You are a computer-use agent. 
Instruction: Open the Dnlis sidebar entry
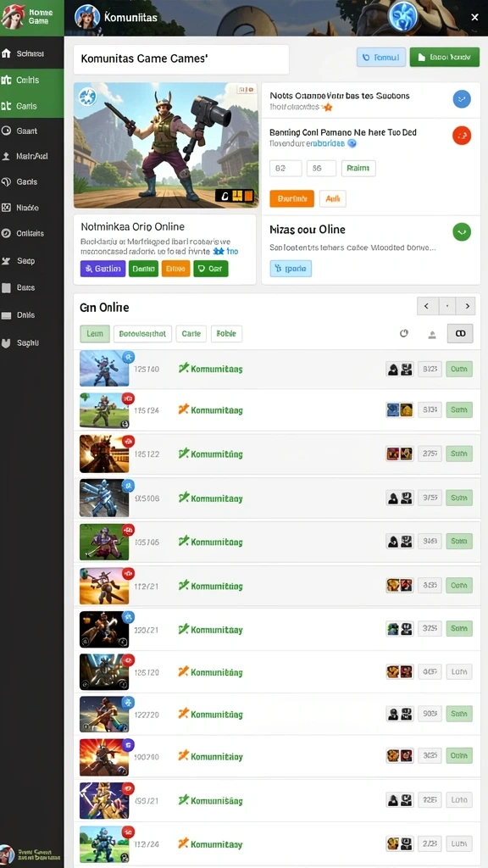click(x=32, y=315)
